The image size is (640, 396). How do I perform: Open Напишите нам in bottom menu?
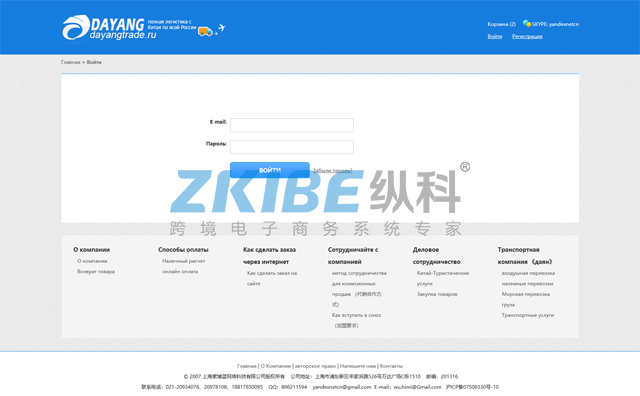coord(358,366)
